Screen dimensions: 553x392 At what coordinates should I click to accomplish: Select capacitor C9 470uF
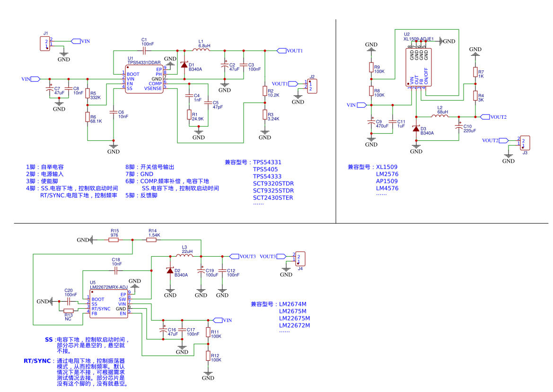[371, 122]
